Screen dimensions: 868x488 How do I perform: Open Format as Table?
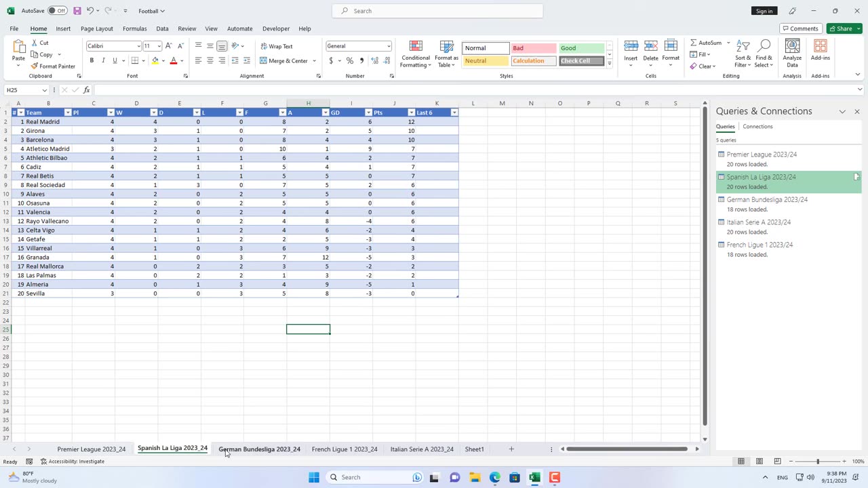click(446, 54)
